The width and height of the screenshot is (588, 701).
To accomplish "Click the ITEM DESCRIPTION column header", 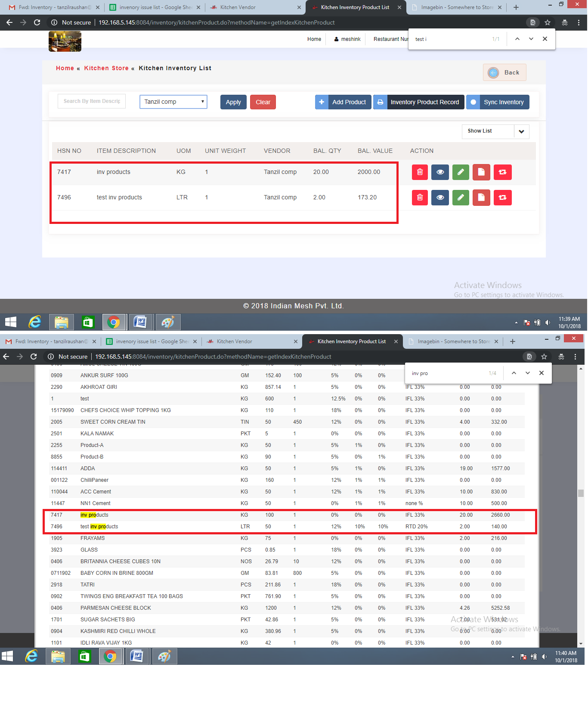I will [x=126, y=151].
